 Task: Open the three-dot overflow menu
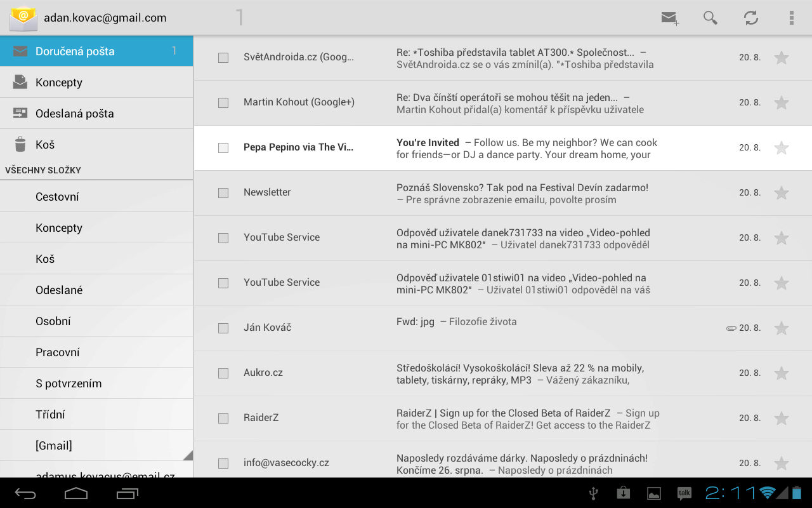791,18
